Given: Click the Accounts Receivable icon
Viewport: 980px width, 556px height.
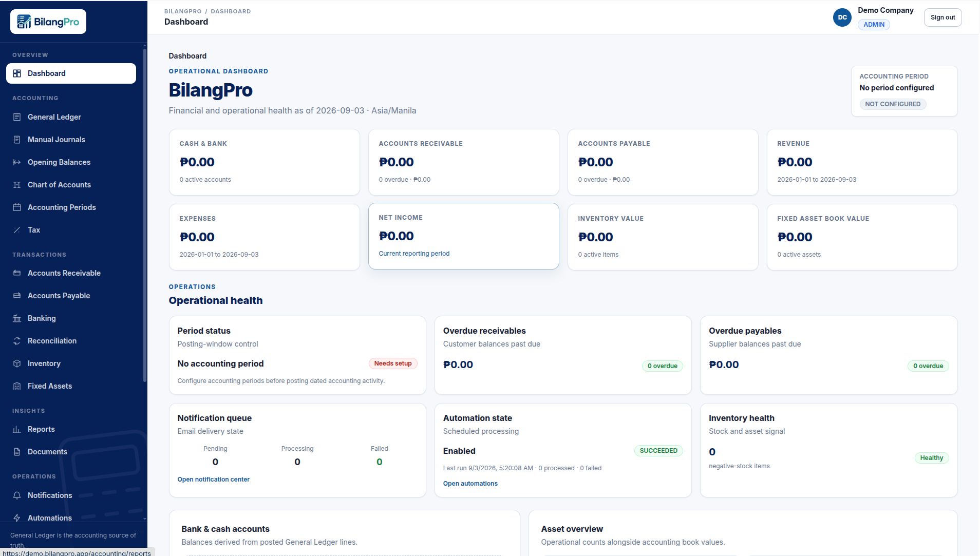Looking at the screenshot, I should point(17,273).
